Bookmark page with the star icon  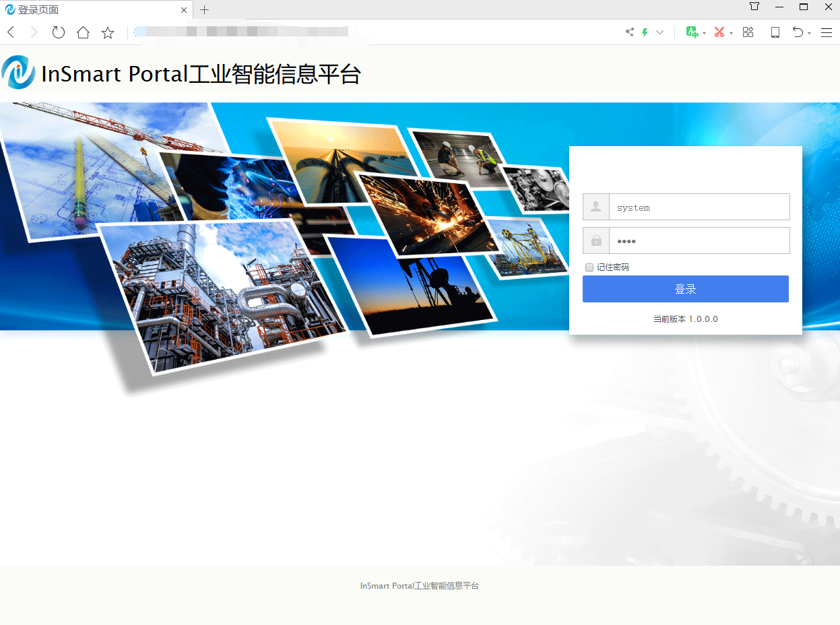click(108, 32)
